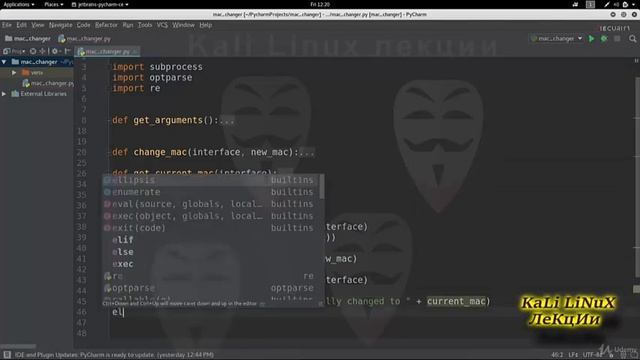Image resolution: width=640 pixels, height=360 pixels.
Task: Expand the folded get_arguments function
Action: tap(227, 120)
